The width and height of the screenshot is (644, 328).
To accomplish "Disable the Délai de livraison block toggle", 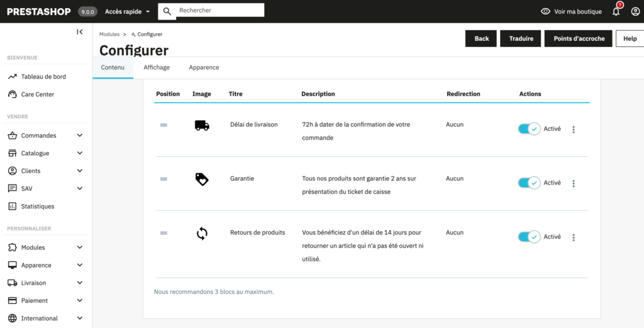I will [529, 129].
